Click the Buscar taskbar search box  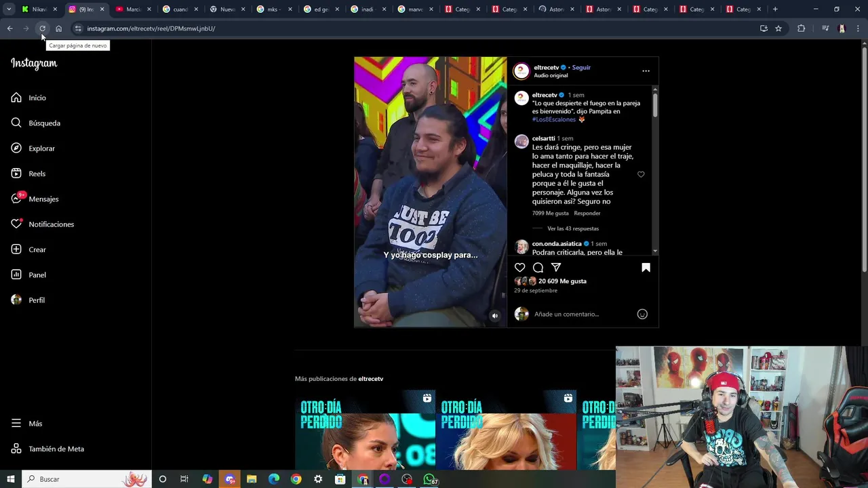point(87,479)
